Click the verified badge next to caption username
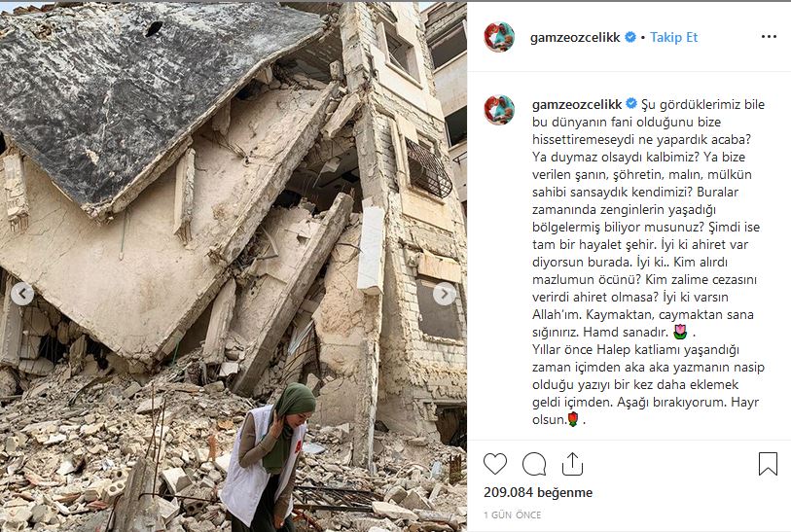This screenshot has width=791, height=532. [x=631, y=104]
